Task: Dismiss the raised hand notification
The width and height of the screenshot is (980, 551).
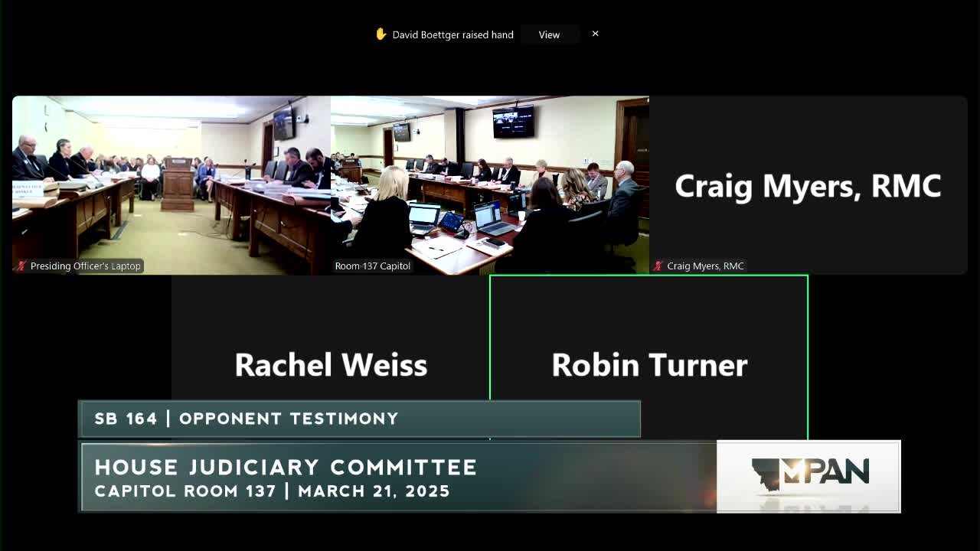Action: 595,34
